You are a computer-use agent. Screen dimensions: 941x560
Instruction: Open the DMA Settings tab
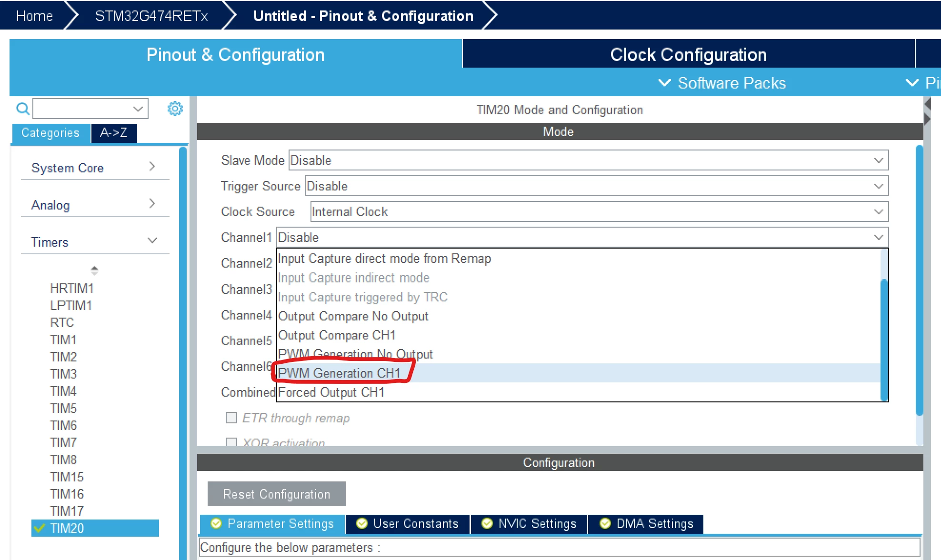point(646,524)
